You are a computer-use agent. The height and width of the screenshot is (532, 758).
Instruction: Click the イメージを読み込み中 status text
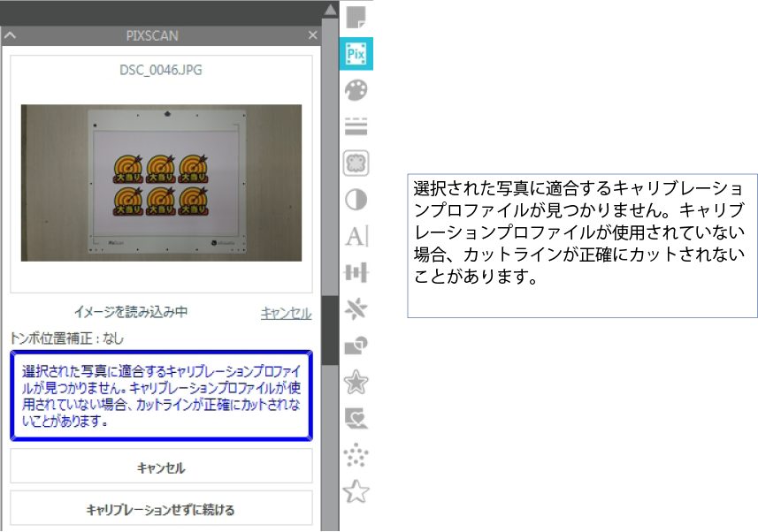[131, 312]
